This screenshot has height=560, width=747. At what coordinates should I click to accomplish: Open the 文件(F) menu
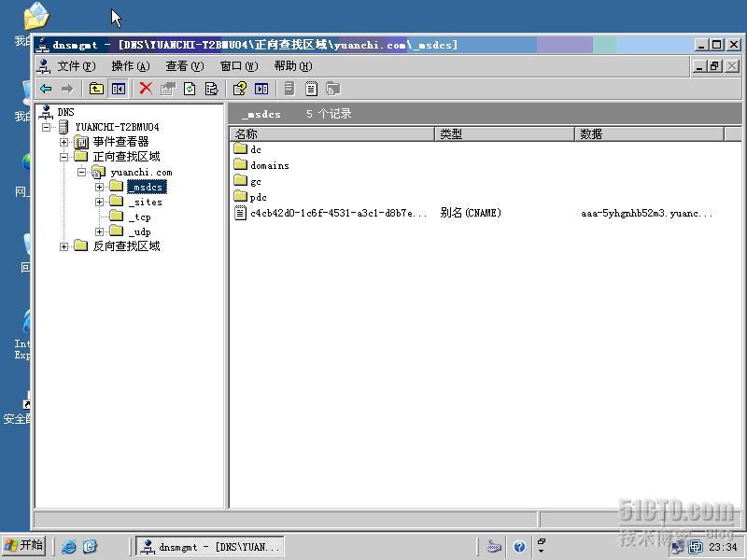(x=77, y=66)
